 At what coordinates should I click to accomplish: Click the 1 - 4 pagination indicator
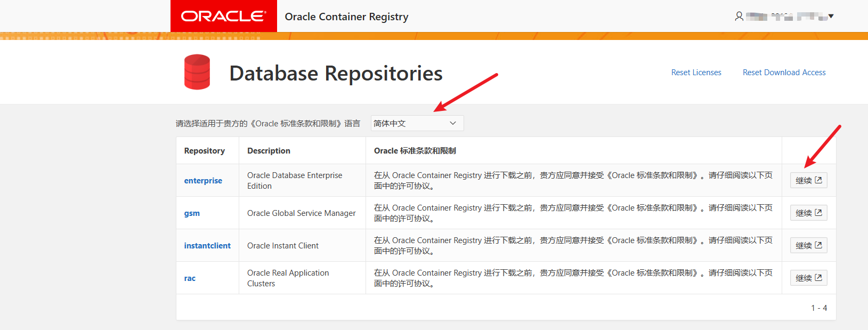[819, 308]
